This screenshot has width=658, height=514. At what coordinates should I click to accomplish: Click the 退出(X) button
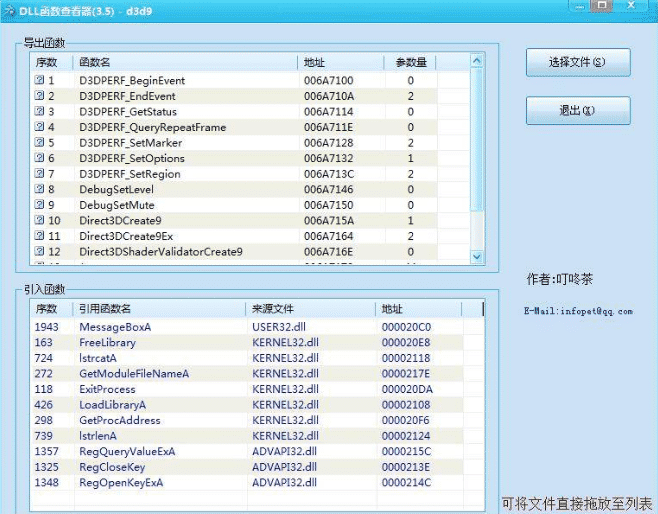click(578, 110)
